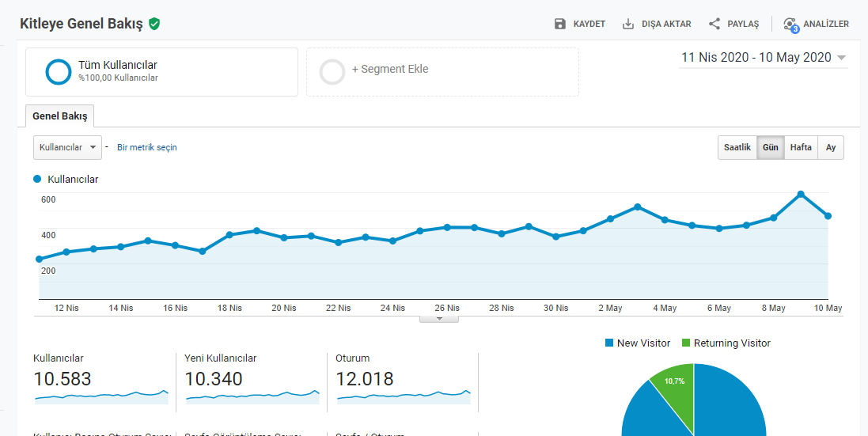Screen dimensions: 868x436
Task: Open the ANALİZLER insights icon
Action: coord(790,25)
